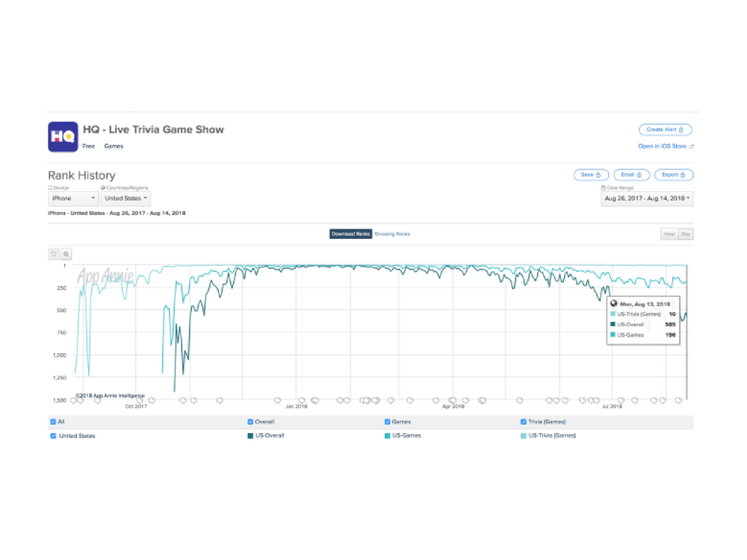Click the US-Overall legend color swatch
747x560 pixels.
[249, 435]
